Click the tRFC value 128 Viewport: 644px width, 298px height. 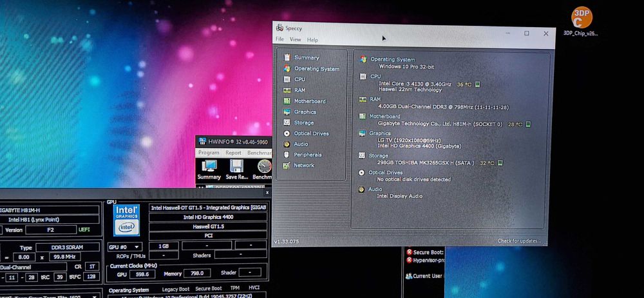pyautogui.click(x=91, y=277)
